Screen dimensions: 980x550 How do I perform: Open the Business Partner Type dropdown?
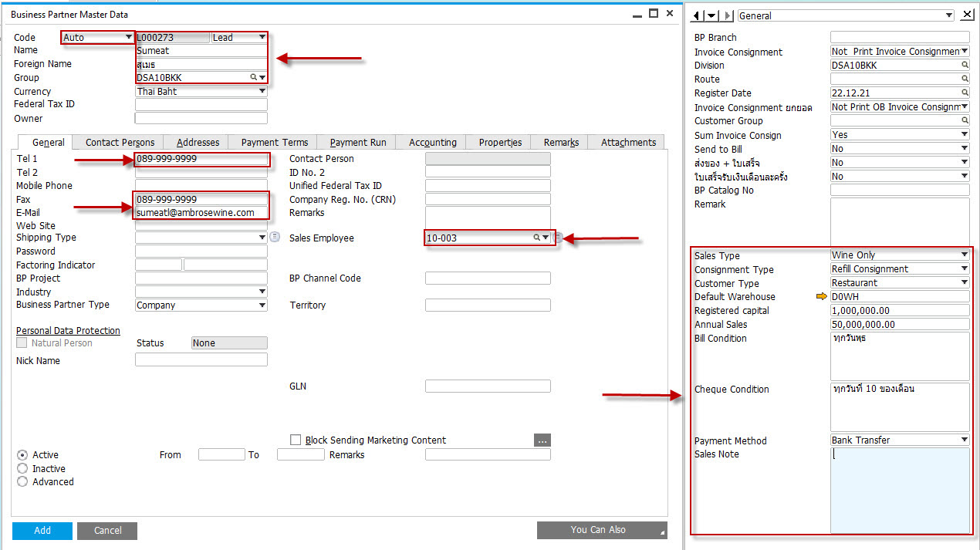coord(201,305)
